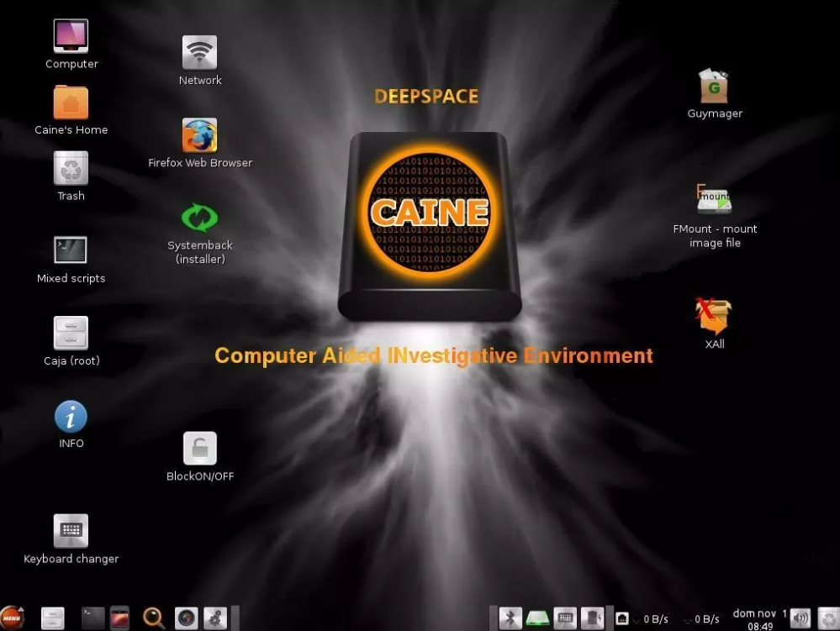Open the gears settings launcher in the panel
This screenshot has height=631, width=840.
point(215,618)
